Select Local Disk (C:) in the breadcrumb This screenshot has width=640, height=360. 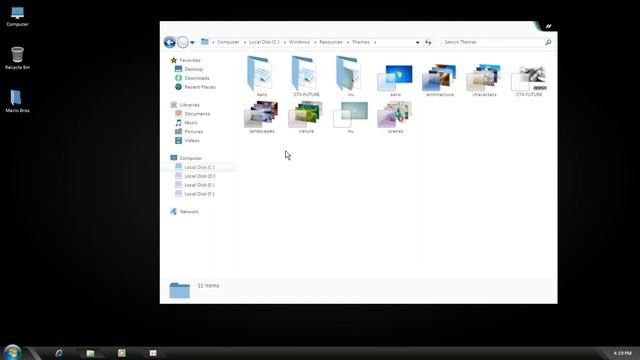tap(264, 42)
